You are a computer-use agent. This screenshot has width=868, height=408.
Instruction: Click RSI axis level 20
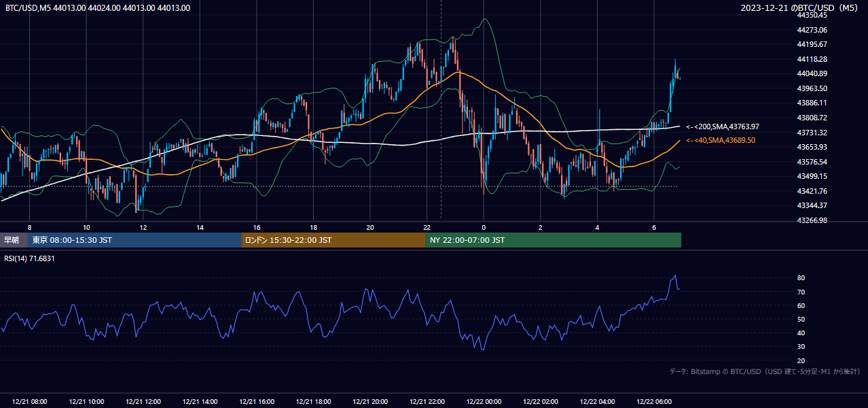[801, 360]
